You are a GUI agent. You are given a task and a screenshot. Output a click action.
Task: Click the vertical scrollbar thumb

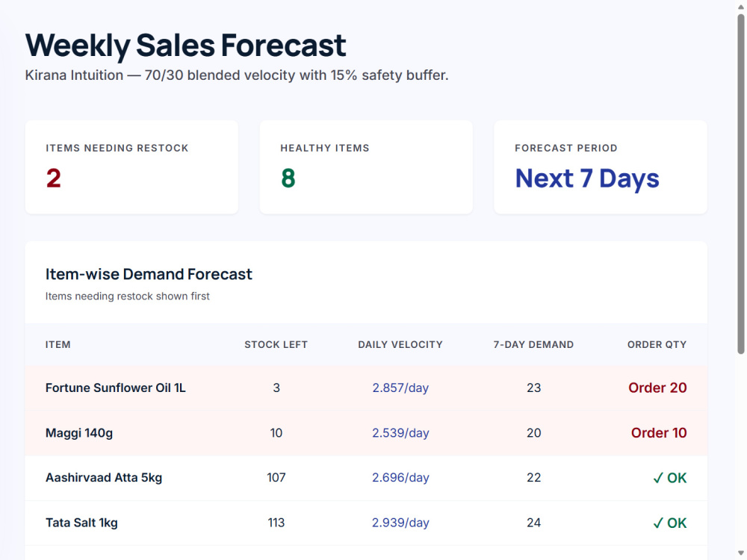click(741, 184)
